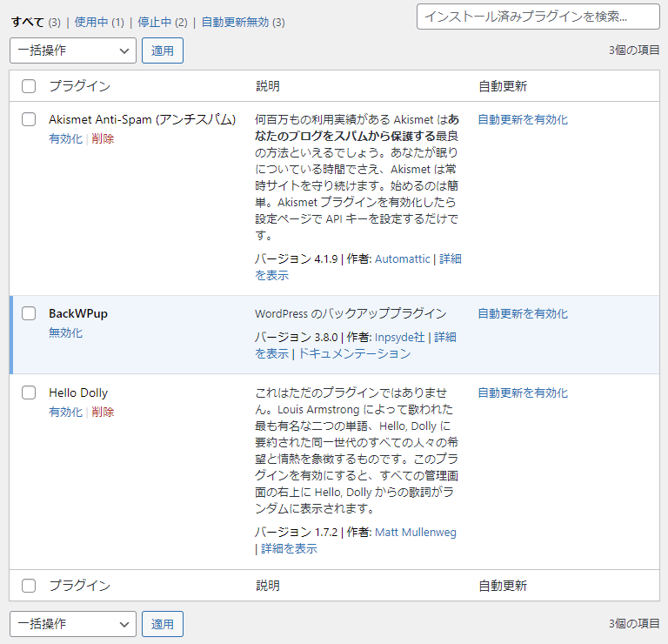Open Hello Dolly's 詳細を表示 details link

289,549
